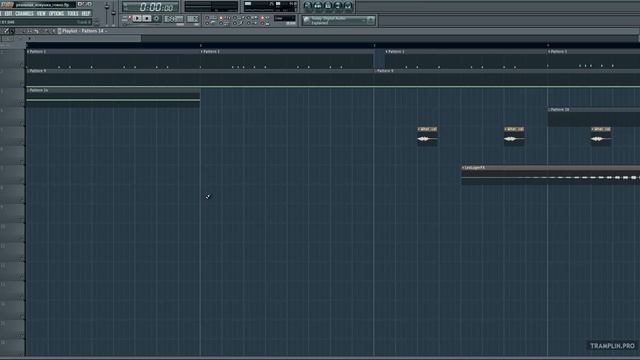Select first Pattern 1 clip header

(x=113, y=52)
